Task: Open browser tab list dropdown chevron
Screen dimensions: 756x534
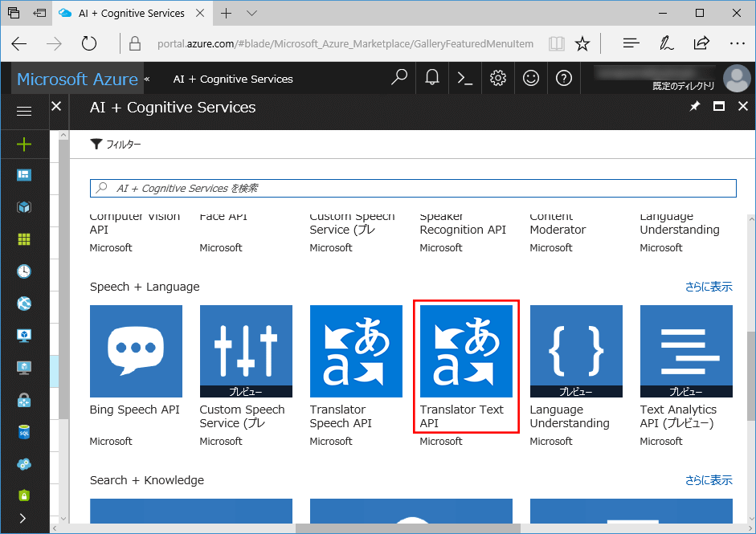Action: point(252,14)
